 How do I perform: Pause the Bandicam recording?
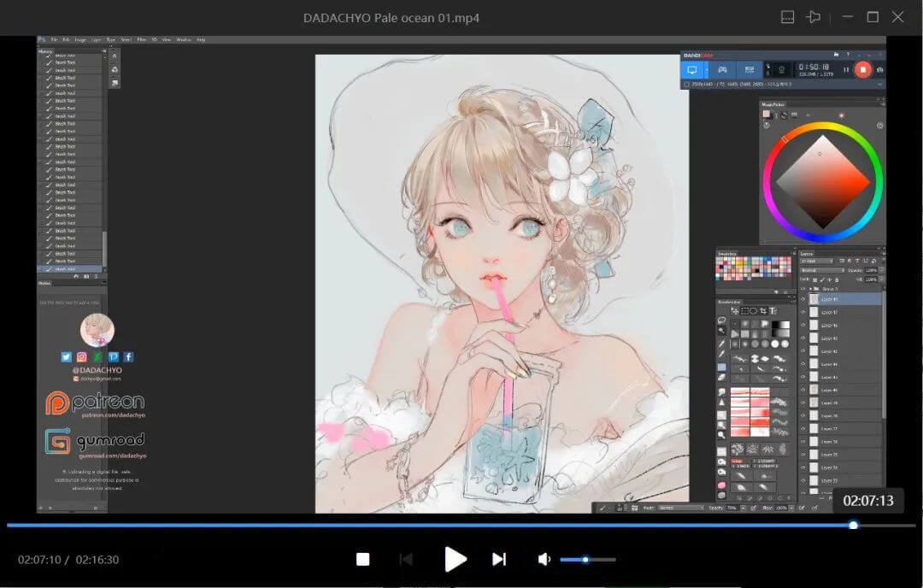(846, 70)
